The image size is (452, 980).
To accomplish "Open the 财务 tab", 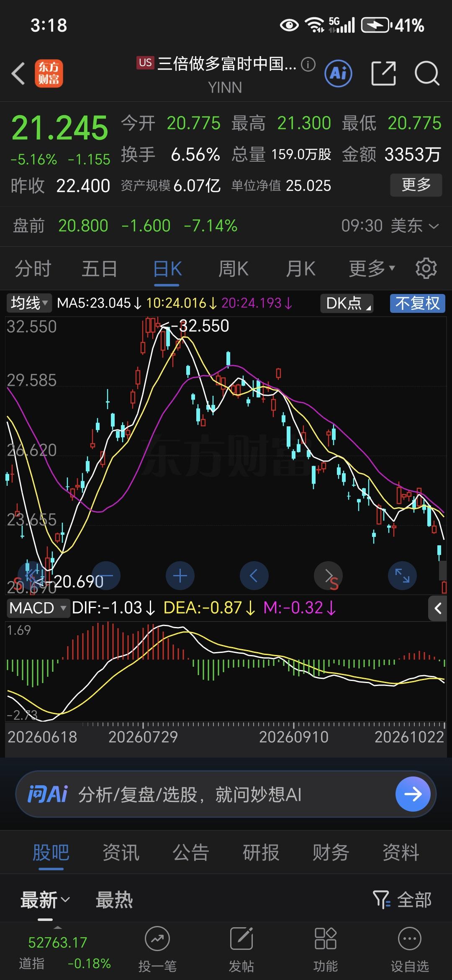I will coord(331,852).
